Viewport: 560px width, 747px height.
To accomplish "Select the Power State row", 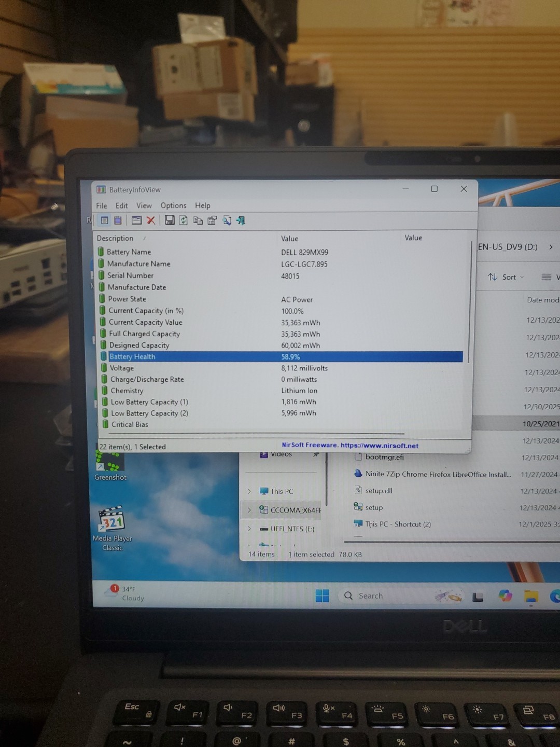I will pyautogui.click(x=280, y=299).
